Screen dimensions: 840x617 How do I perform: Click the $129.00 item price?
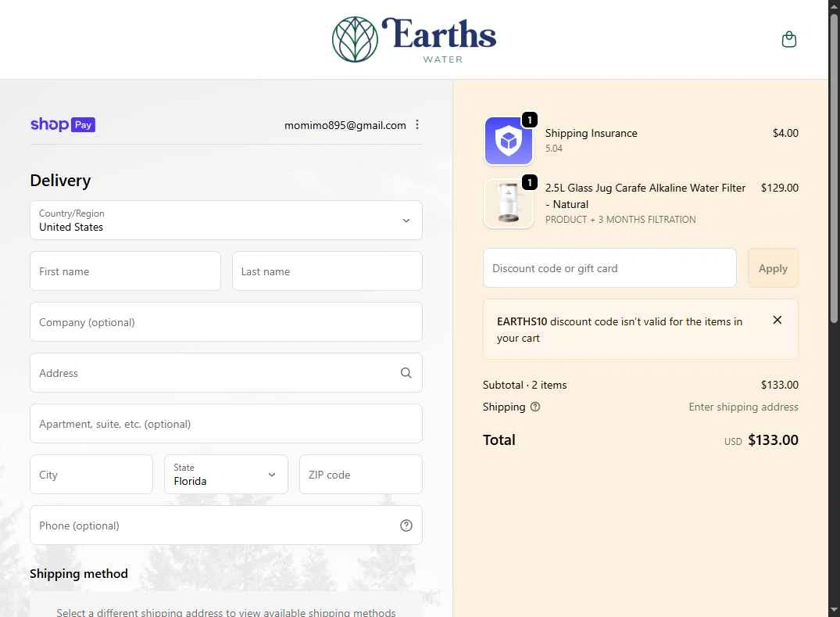[x=780, y=188]
